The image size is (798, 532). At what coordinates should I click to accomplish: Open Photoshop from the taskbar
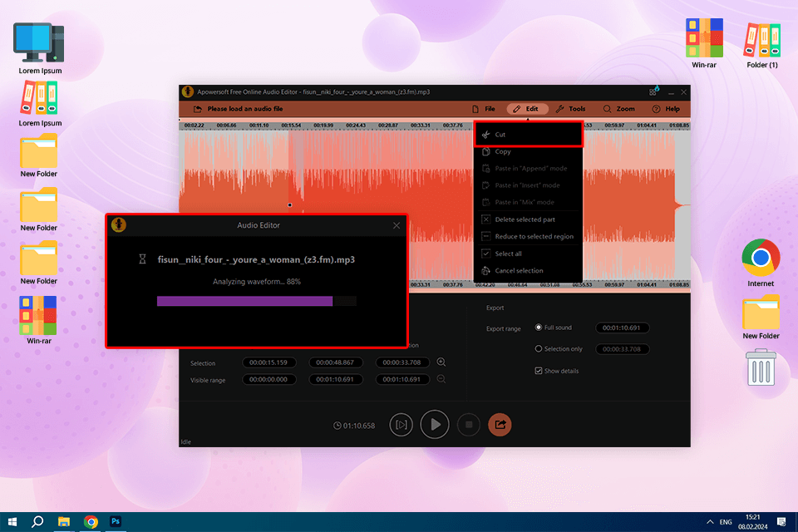(x=116, y=522)
